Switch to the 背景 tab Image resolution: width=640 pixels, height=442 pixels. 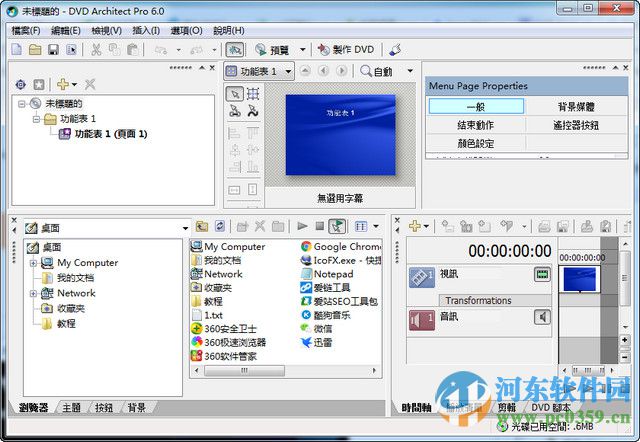(137, 407)
